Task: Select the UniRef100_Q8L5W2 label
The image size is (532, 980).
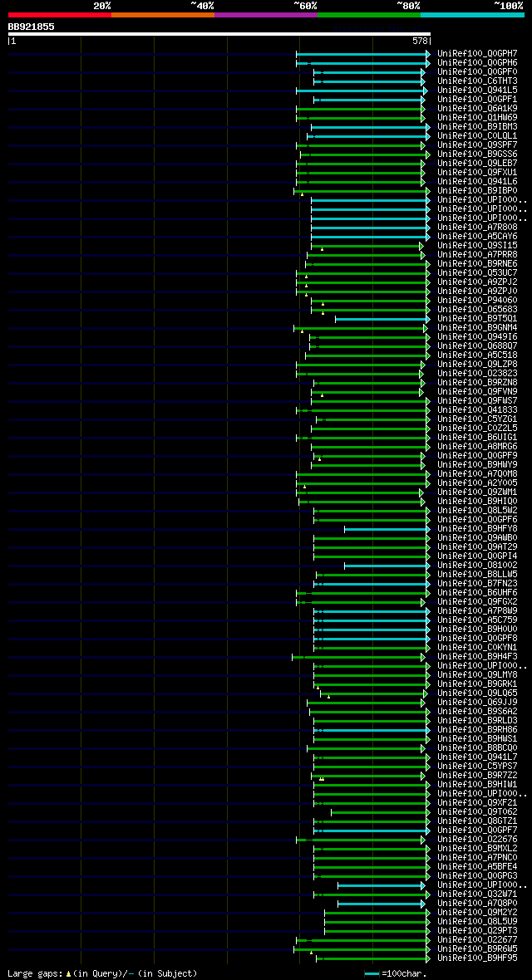Action: point(477,510)
